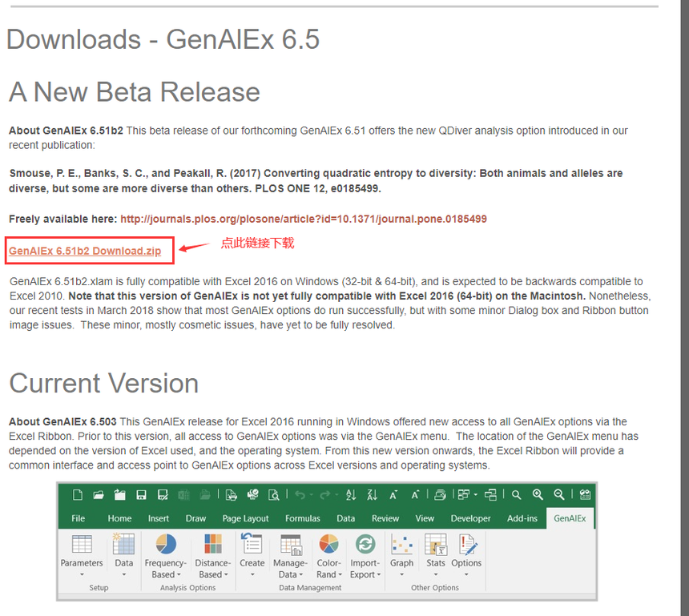Click the Print Preview and Print icon
689x616 pixels.
click(x=231, y=495)
